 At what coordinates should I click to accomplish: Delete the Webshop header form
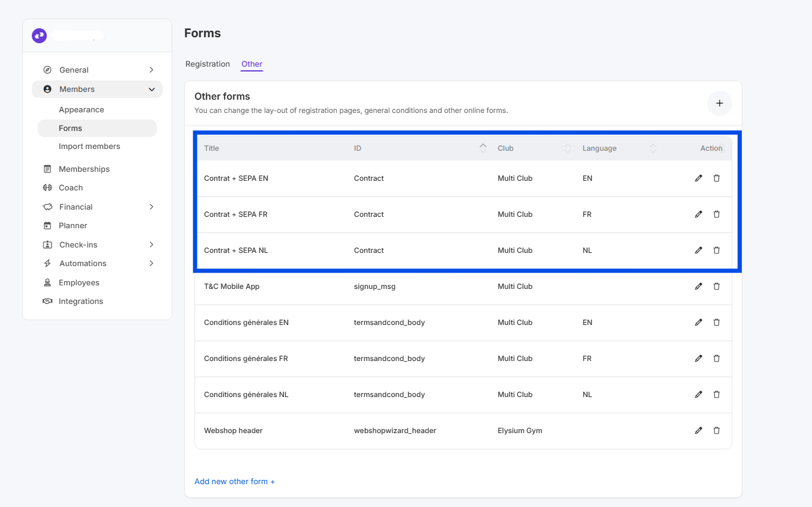tap(717, 431)
